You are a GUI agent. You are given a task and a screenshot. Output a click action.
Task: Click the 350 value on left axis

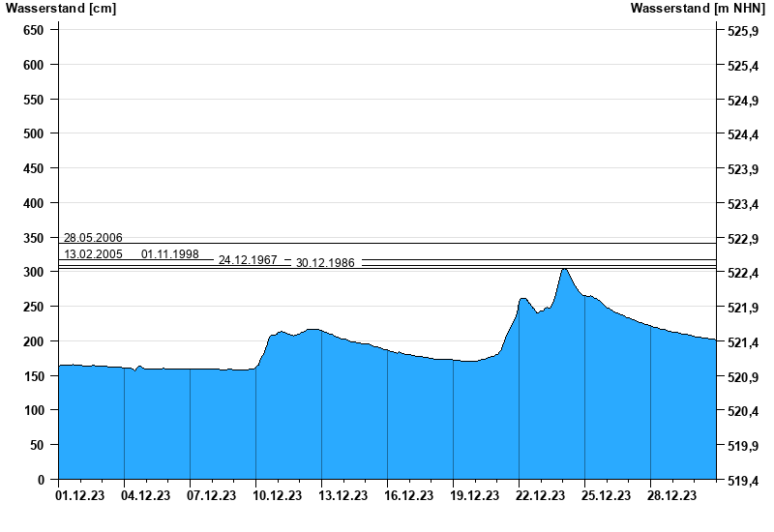(34, 238)
